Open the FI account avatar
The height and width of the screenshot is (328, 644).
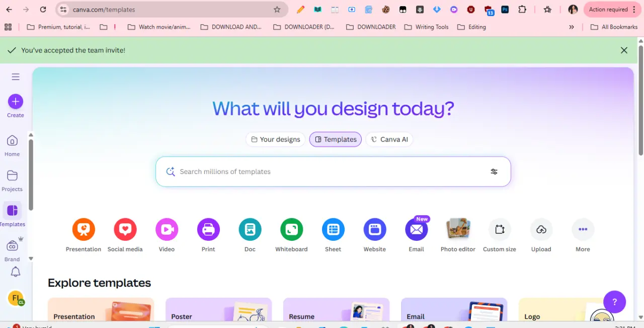point(16,298)
